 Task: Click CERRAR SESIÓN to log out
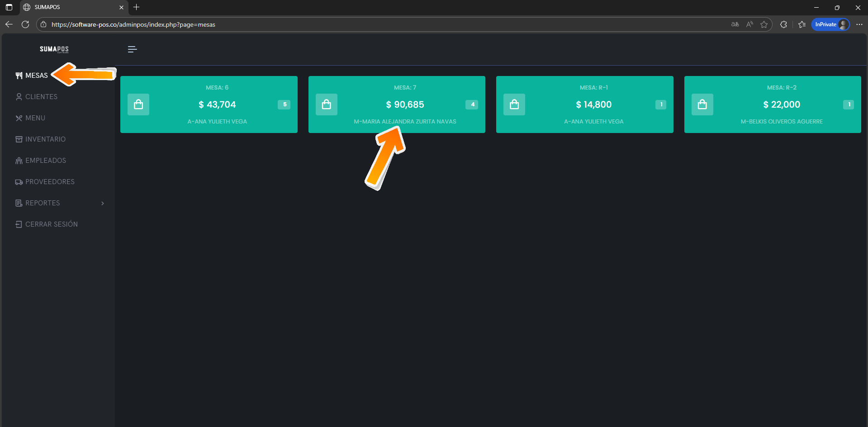[51, 224]
